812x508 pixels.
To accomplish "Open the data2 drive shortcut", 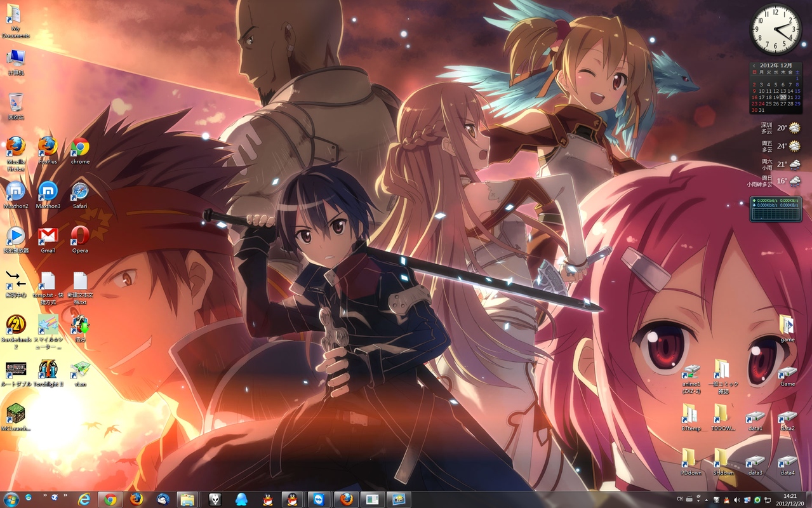I will tap(787, 420).
